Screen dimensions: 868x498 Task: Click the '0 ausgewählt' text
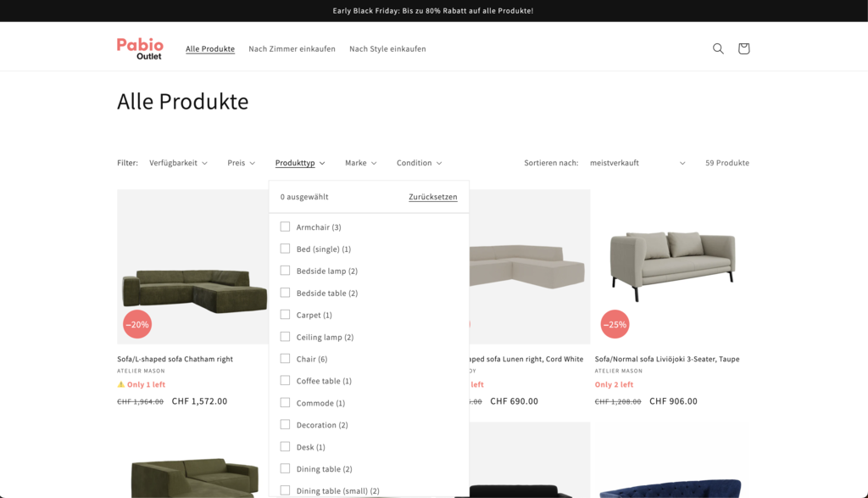click(x=304, y=197)
